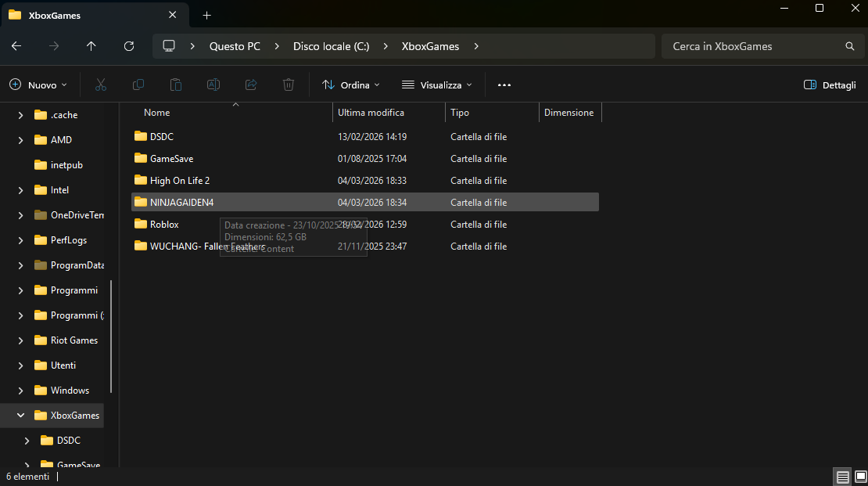The image size is (868, 486).
Task: Click the XboxGames window tab
Action: 94,15
